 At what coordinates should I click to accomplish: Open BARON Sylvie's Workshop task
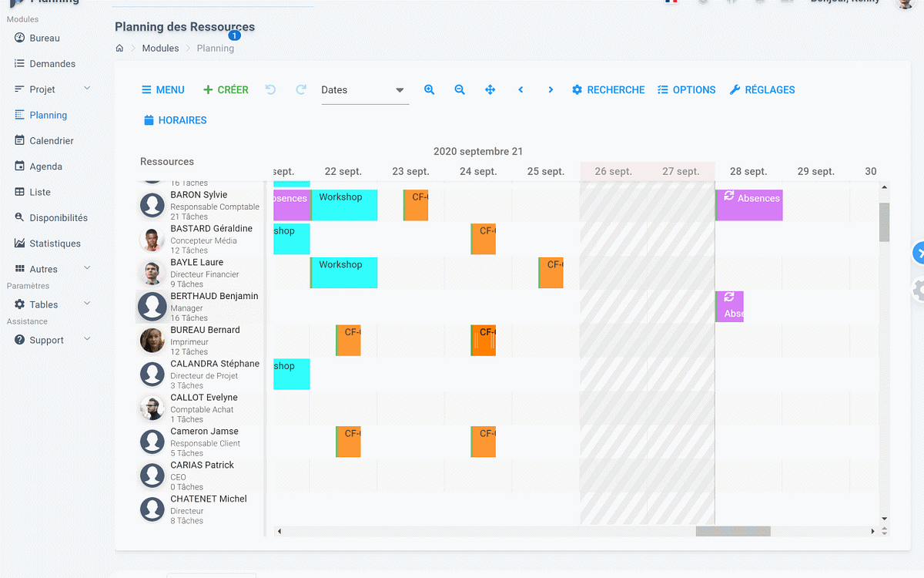pyautogui.click(x=344, y=205)
